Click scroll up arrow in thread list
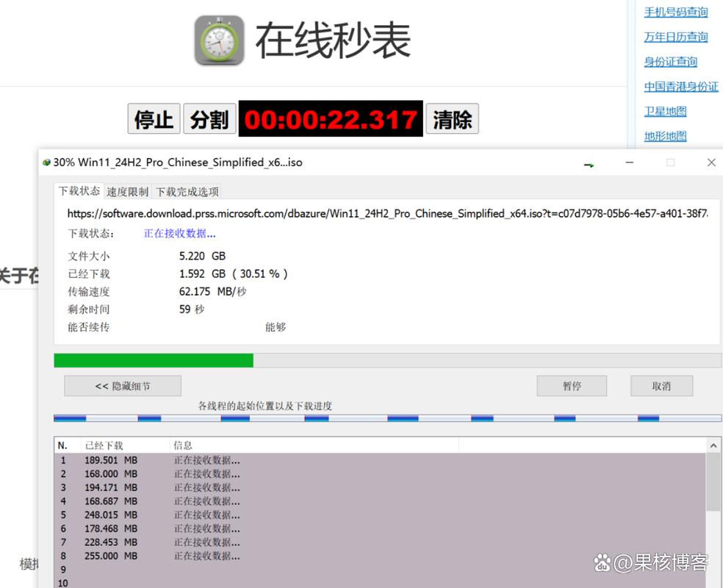Image resolution: width=723 pixels, height=588 pixels. [713, 445]
